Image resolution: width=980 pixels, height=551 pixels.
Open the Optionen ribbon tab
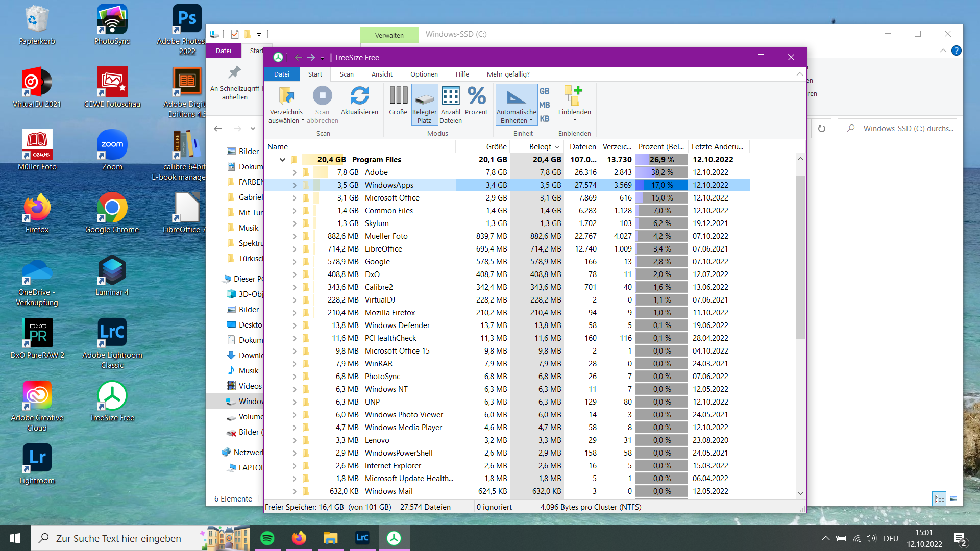click(424, 74)
